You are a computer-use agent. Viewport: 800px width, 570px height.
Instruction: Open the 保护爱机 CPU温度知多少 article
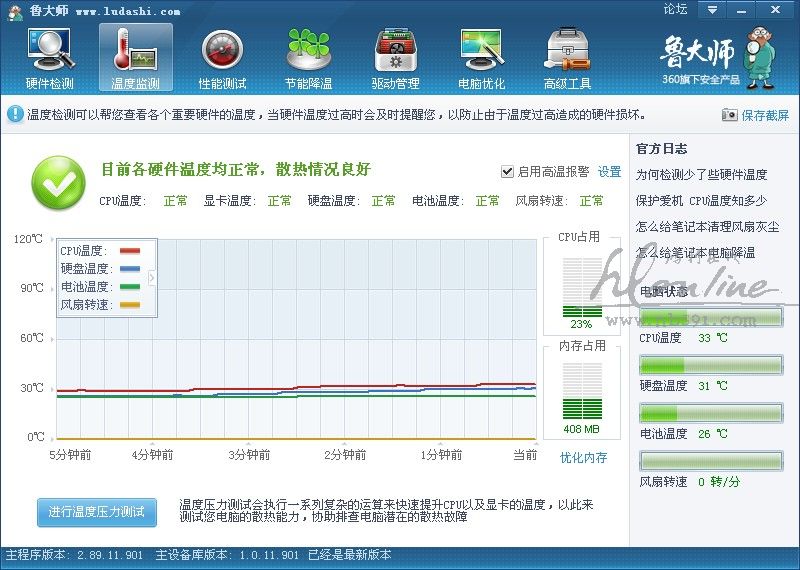pos(701,200)
